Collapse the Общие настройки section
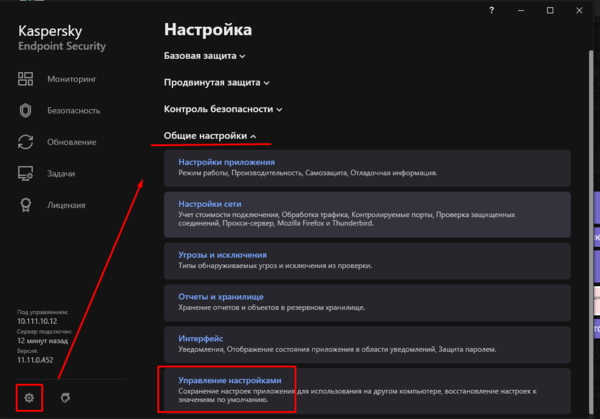The width and height of the screenshot is (600, 419). pos(210,135)
